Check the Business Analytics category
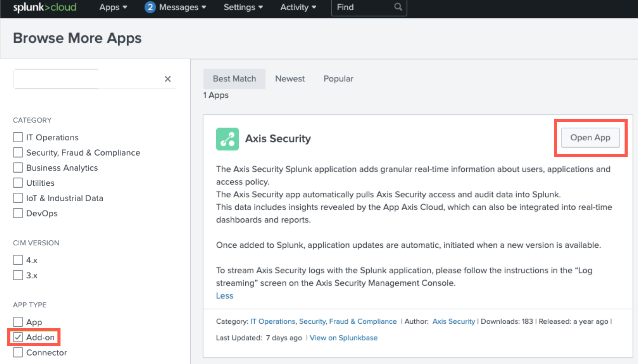638x364 pixels. coord(18,167)
